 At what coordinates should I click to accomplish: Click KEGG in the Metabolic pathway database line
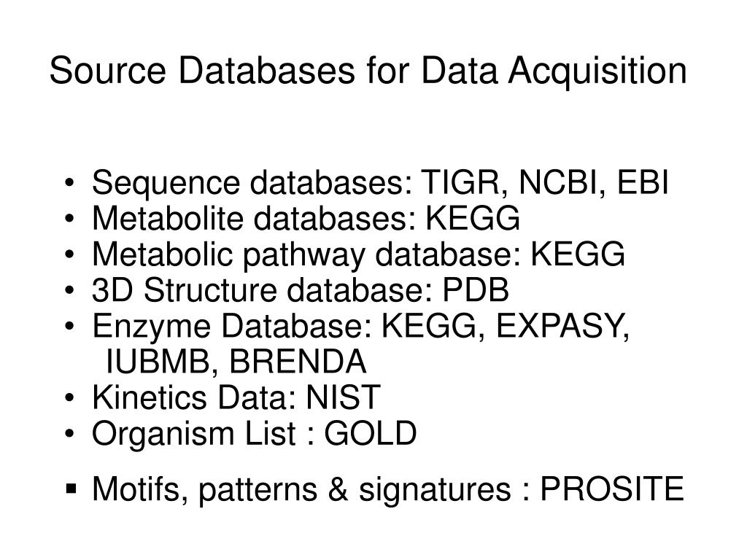578,254
